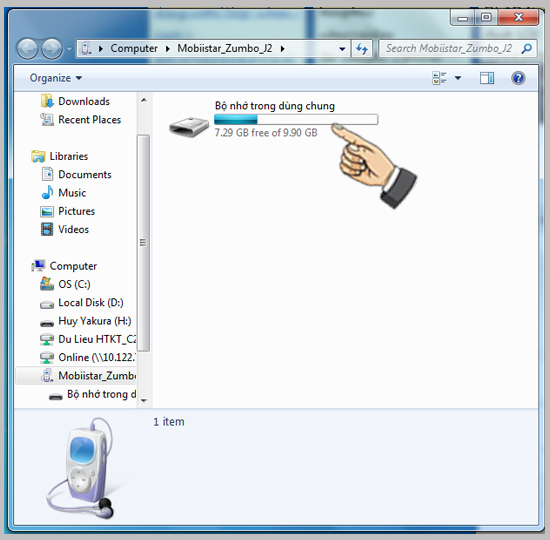This screenshot has width=550, height=540.
Task: Open Local Disk (D:)
Action: click(x=90, y=302)
